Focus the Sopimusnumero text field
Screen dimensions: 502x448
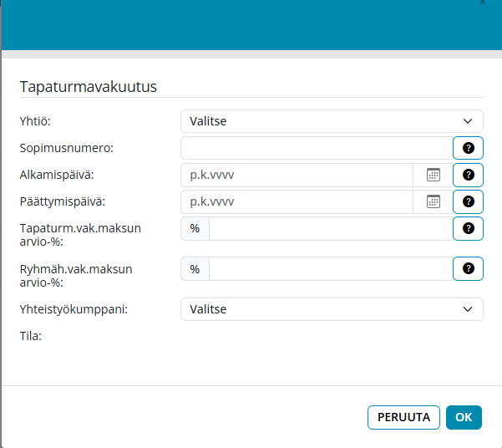(x=316, y=148)
